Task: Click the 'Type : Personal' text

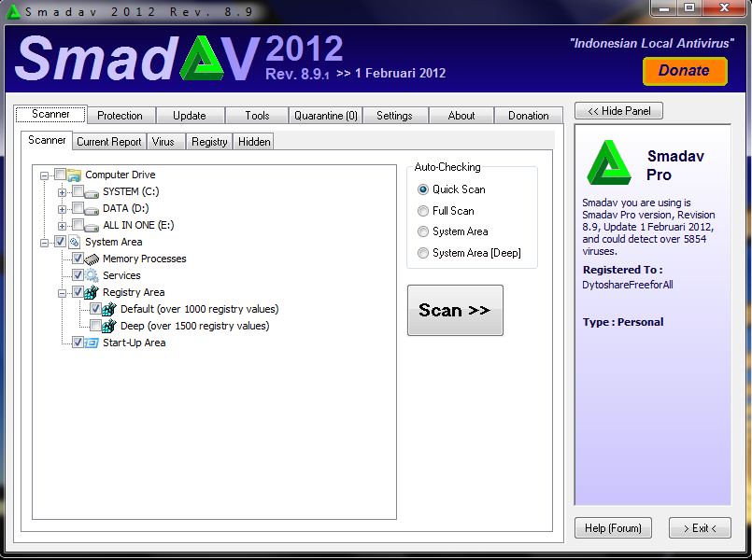Action: [623, 322]
